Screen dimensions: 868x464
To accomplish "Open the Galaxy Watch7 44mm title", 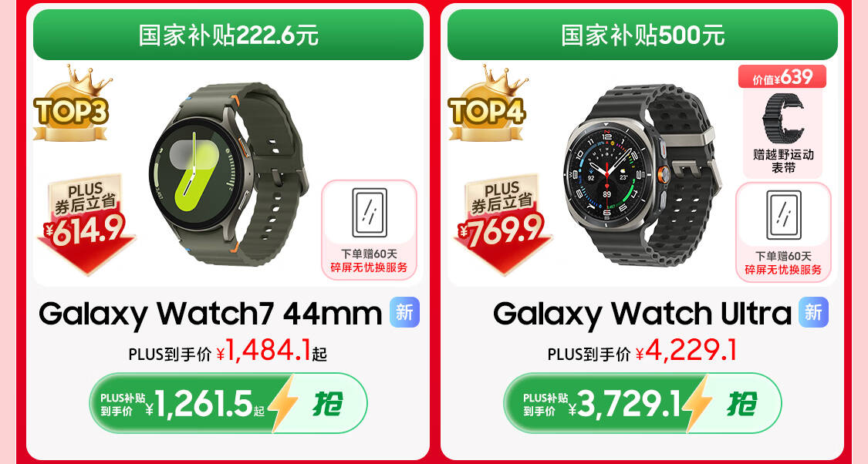I will 211,314.
